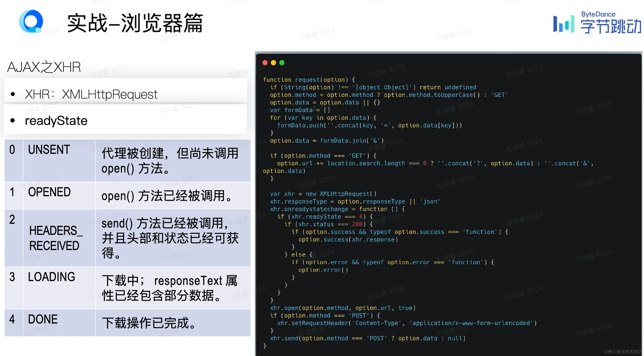Viewport: 644px width, 356px height.
Task: Click the LOADING table cell
Action: 51,277
